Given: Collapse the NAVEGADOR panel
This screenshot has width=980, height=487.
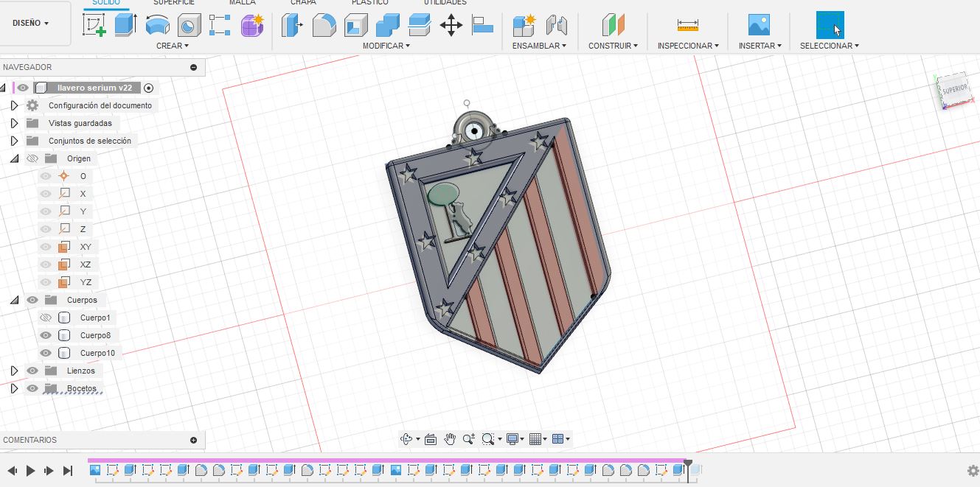Looking at the screenshot, I should 194,67.
